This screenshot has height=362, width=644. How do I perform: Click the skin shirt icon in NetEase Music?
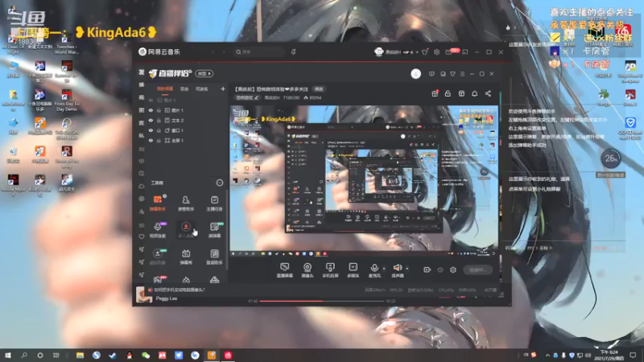click(x=425, y=52)
